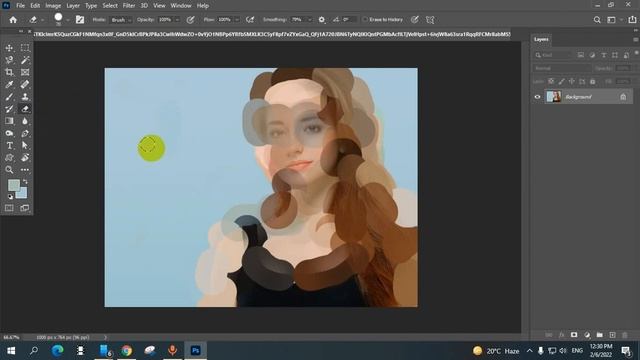This screenshot has width=640, height=360.
Task: Open the Layer menu
Action: pyautogui.click(x=73, y=6)
